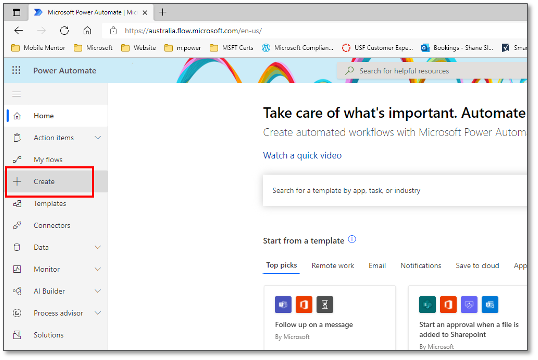The height and width of the screenshot is (360, 538).
Task: Refresh the page with reload icon
Action: 65,31
